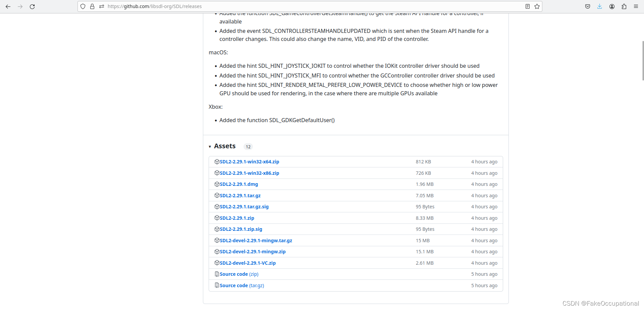The width and height of the screenshot is (644, 310).
Task: Click the site security padlock icon
Action: (x=92, y=6)
